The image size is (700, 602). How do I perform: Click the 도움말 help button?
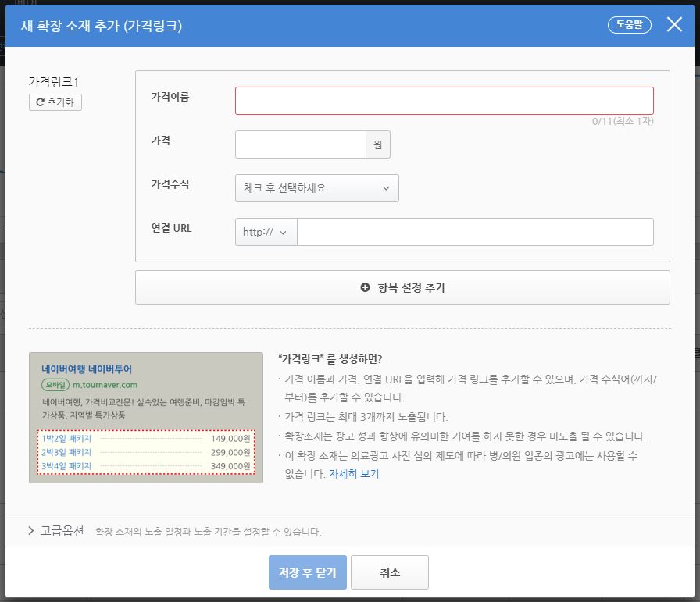click(629, 25)
